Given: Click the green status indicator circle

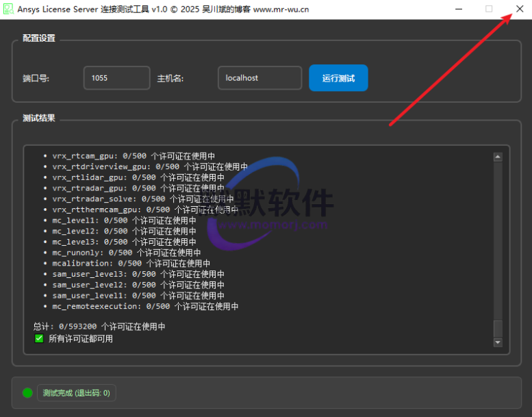Looking at the screenshot, I should click(27, 393).
